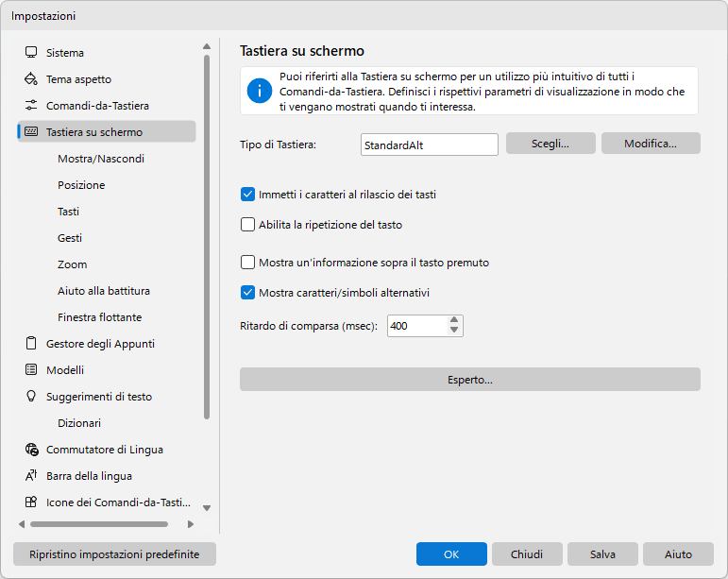The height and width of the screenshot is (579, 728).
Task: Click the Chiudi button
Action: [x=527, y=553]
